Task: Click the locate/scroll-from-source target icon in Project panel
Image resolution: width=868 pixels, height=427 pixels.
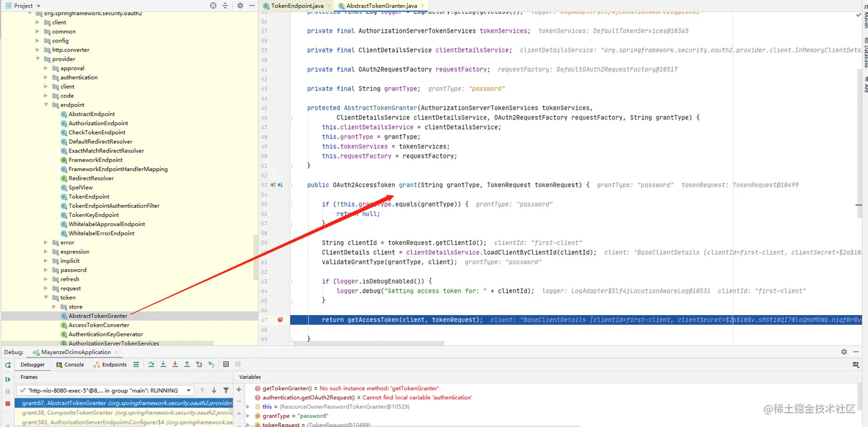Action: [214, 6]
